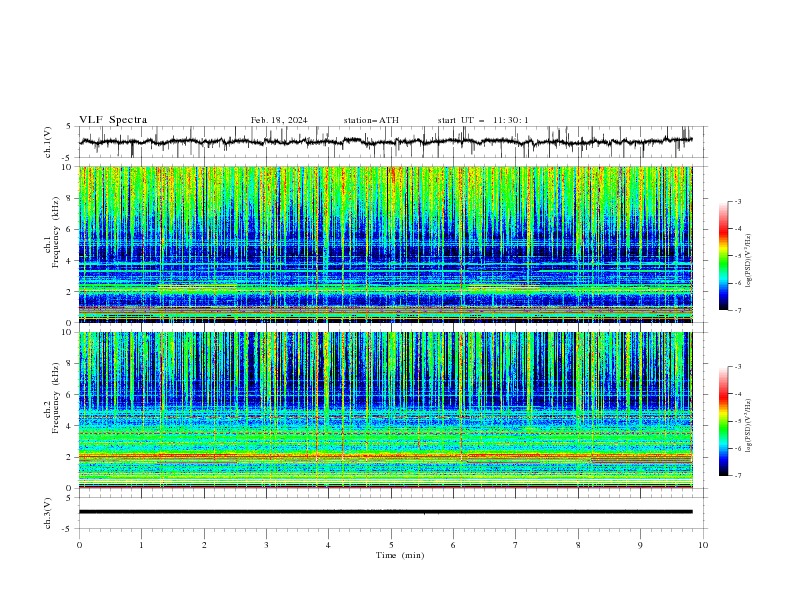The width and height of the screenshot is (792, 612).
Task: Click the "8" tick on the time axis
Action: [578, 545]
